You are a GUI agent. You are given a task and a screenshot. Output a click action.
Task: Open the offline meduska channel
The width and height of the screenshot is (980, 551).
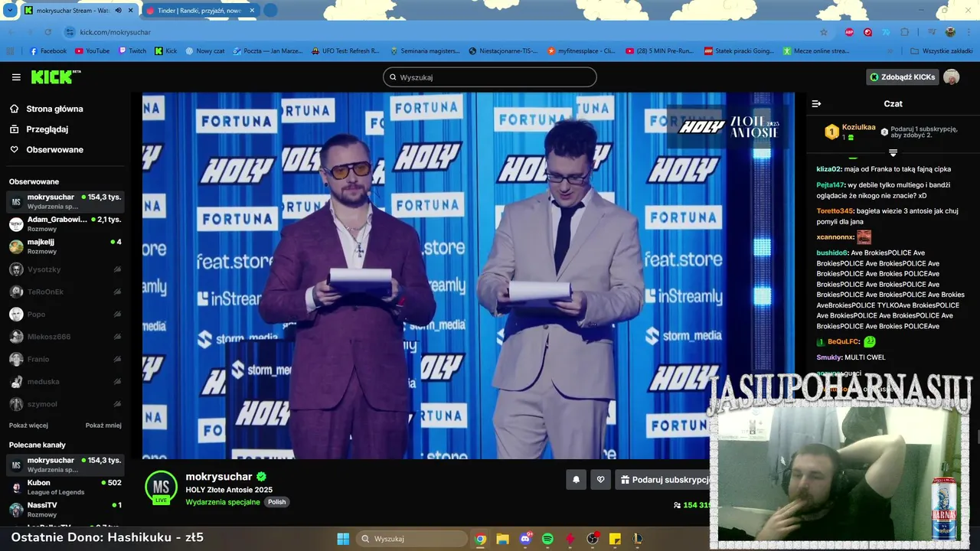[x=65, y=381]
